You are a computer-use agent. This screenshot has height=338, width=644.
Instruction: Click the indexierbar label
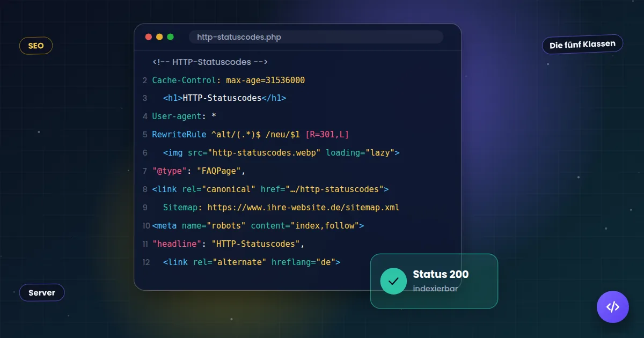(x=435, y=289)
